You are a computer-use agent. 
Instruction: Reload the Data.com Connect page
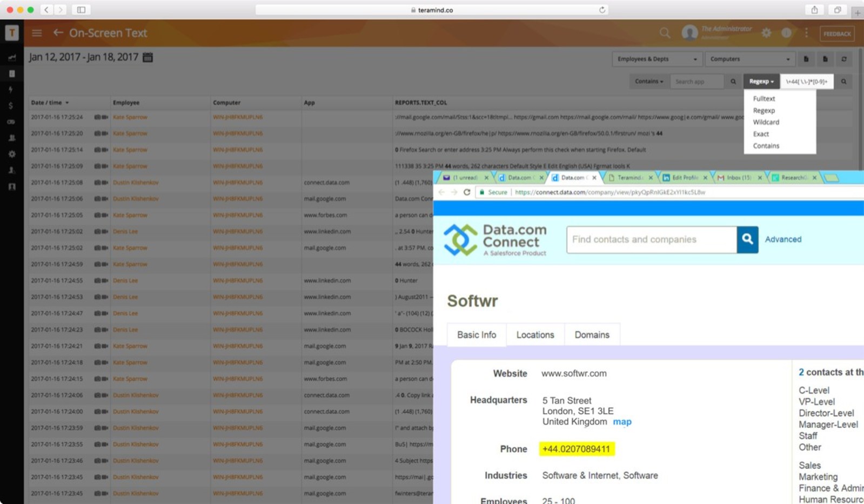(467, 192)
